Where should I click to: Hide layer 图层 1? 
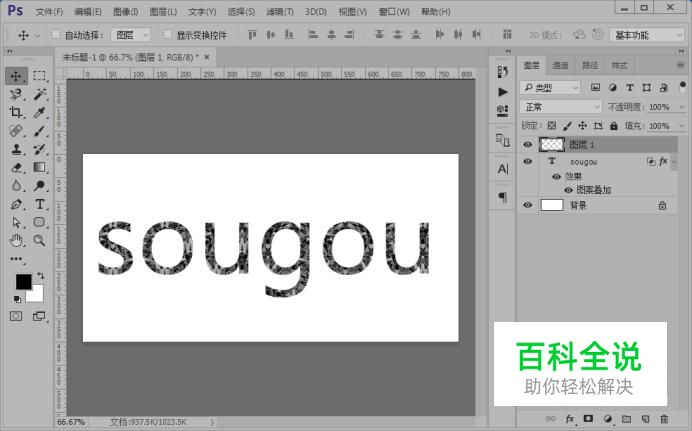pyautogui.click(x=527, y=145)
